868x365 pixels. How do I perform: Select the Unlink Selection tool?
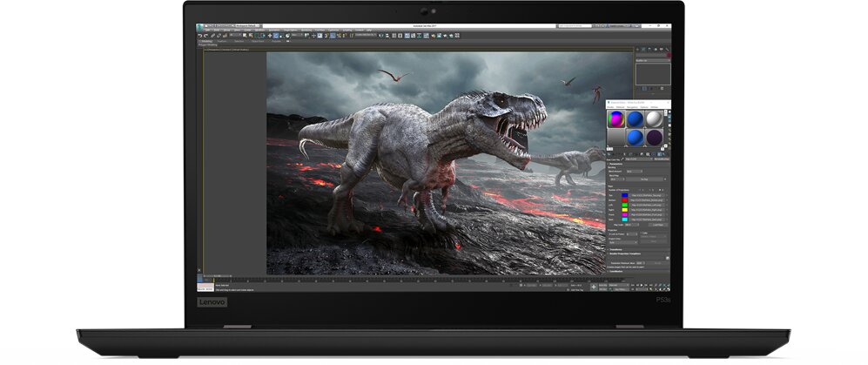219,36
